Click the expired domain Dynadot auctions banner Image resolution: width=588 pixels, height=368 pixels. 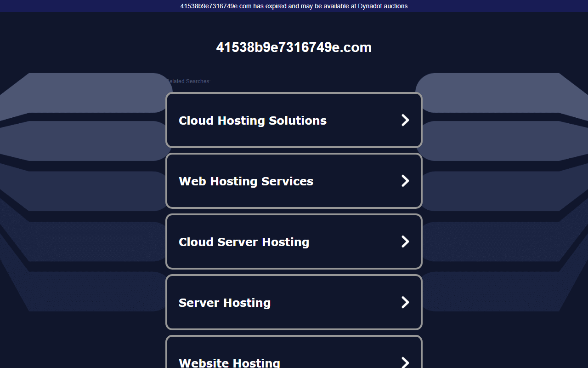pos(294,6)
